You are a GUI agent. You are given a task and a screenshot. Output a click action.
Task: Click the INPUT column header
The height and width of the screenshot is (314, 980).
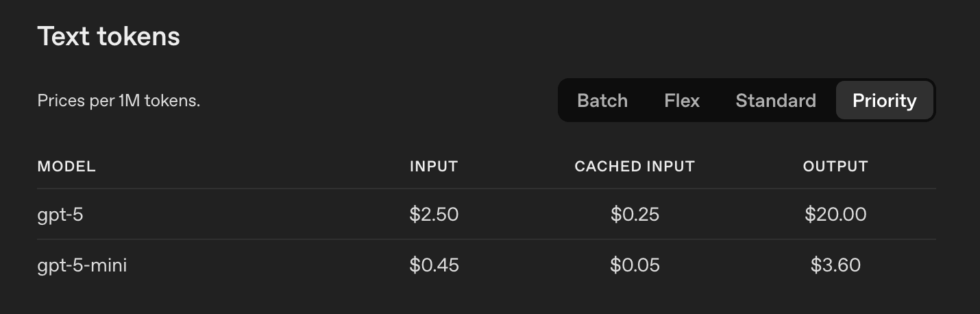click(x=434, y=166)
